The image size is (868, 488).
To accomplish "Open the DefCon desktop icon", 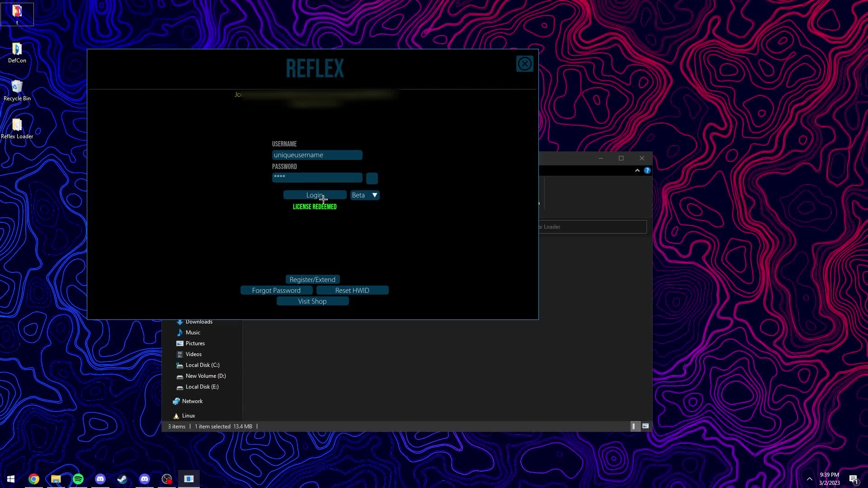I will [17, 53].
